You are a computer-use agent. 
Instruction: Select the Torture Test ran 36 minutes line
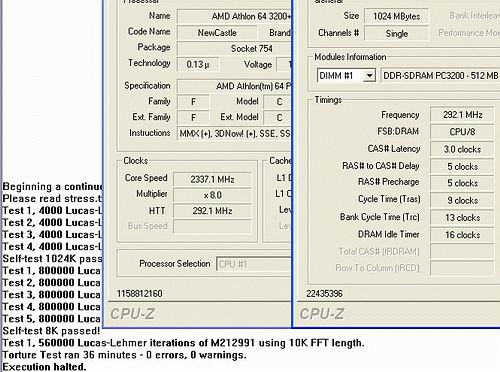click(124, 355)
